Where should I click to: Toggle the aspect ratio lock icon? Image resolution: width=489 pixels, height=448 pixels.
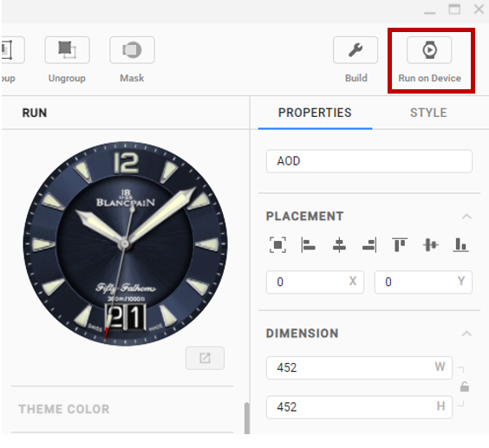(465, 386)
